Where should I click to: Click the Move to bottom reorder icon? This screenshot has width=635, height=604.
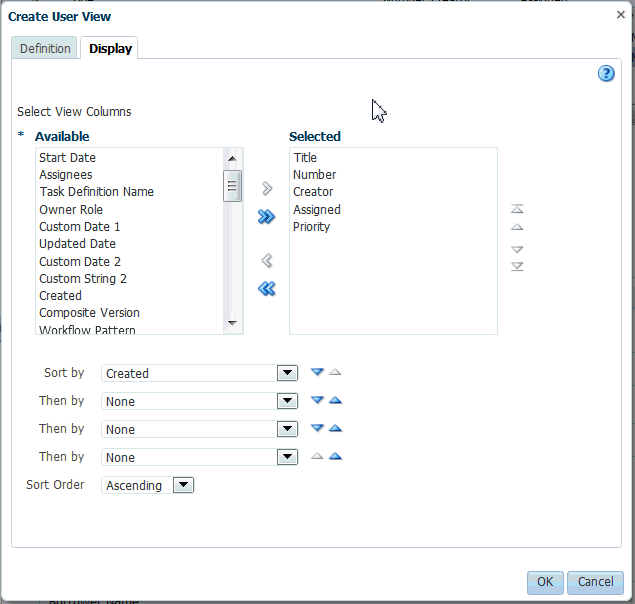point(517,267)
